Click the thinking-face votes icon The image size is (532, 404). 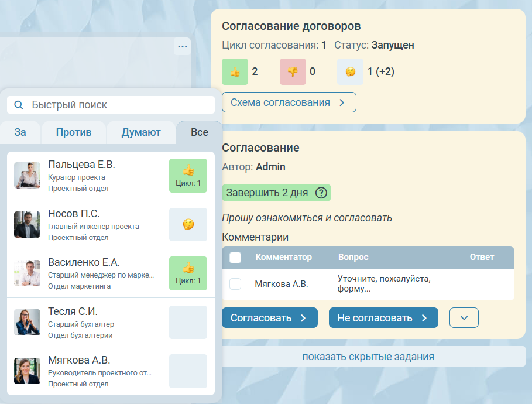[350, 72]
